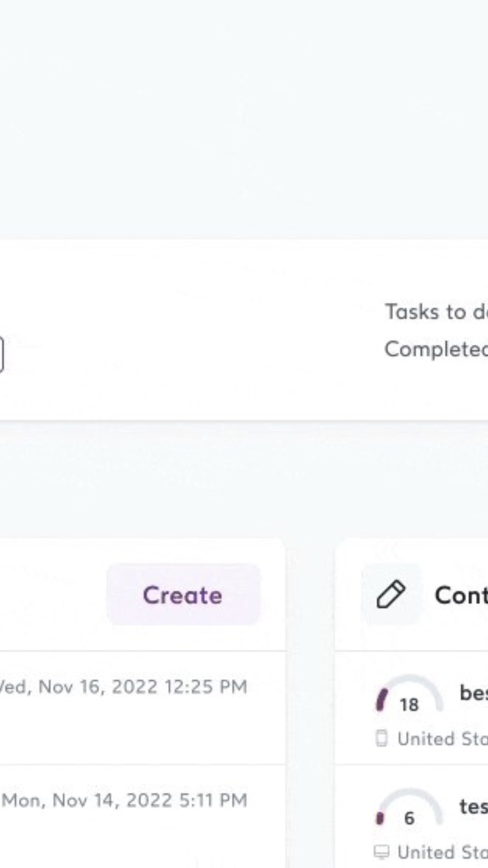Click the pencil edit icon

coord(391,594)
